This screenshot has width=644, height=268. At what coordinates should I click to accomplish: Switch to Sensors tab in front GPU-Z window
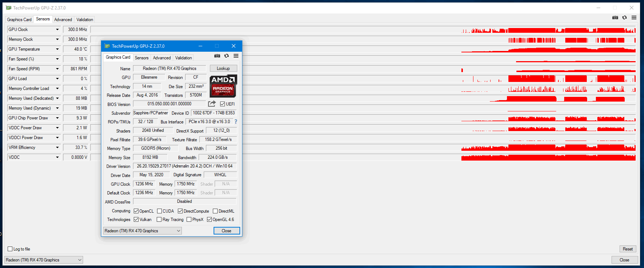(x=142, y=58)
